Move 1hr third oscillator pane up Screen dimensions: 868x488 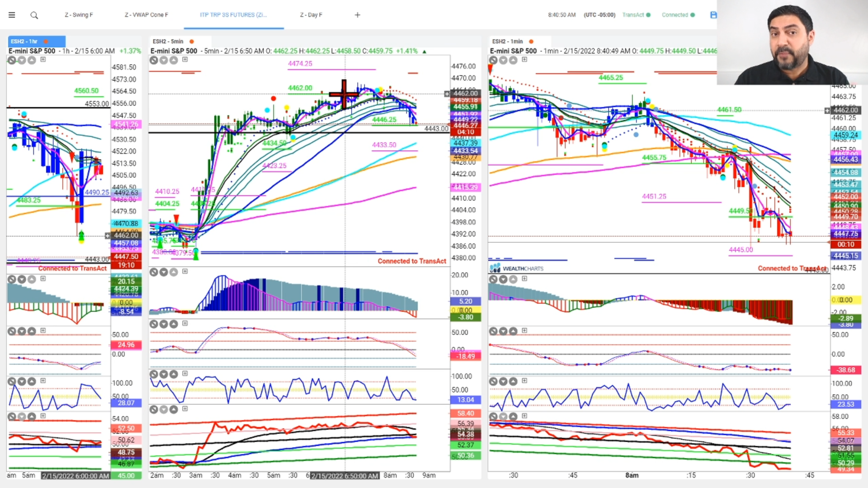[32, 381]
